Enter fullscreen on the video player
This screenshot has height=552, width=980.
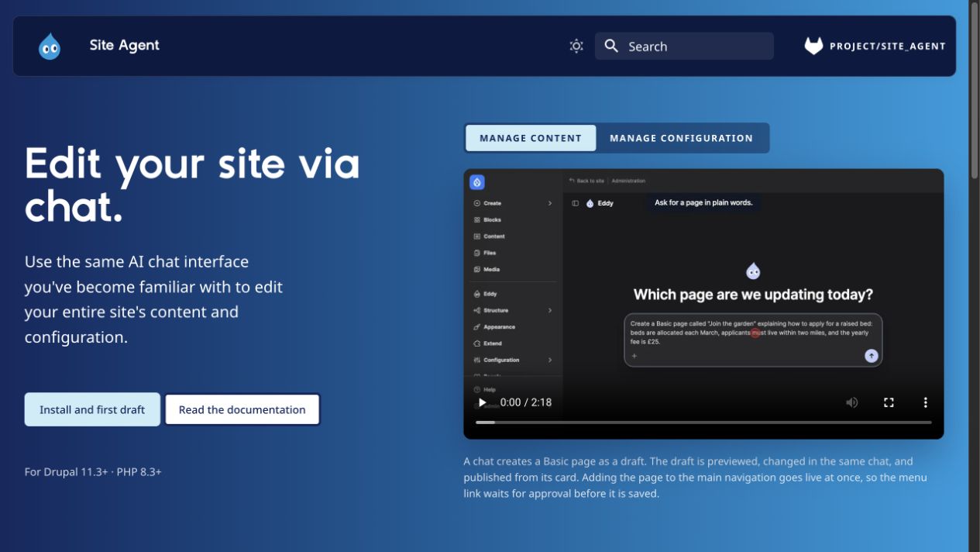(x=889, y=402)
